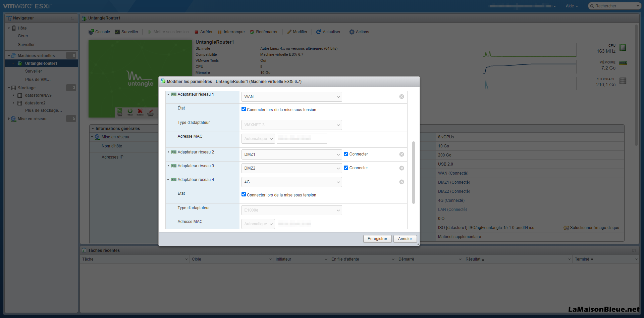The image size is (644, 318).
Task: Open the VM Console toolbar item
Action: pos(99,32)
